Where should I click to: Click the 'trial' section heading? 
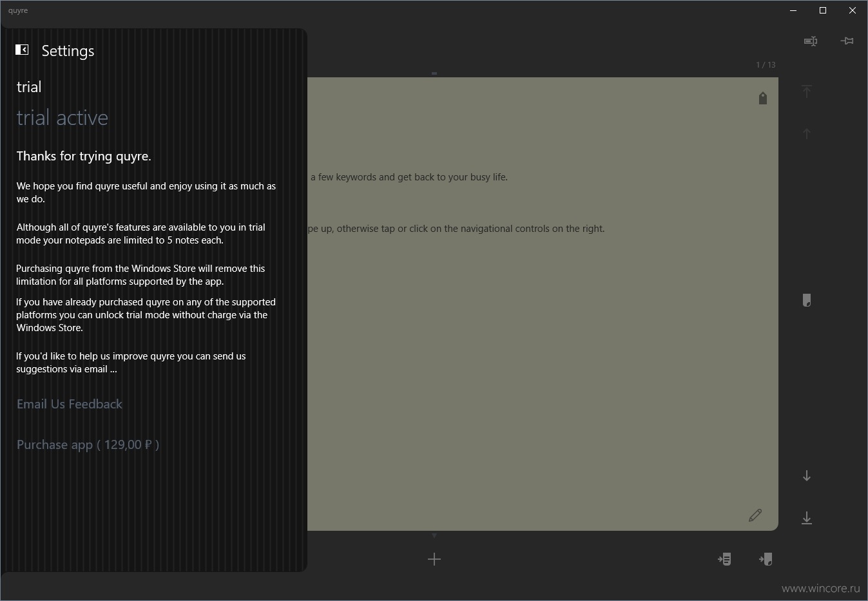(x=29, y=87)
